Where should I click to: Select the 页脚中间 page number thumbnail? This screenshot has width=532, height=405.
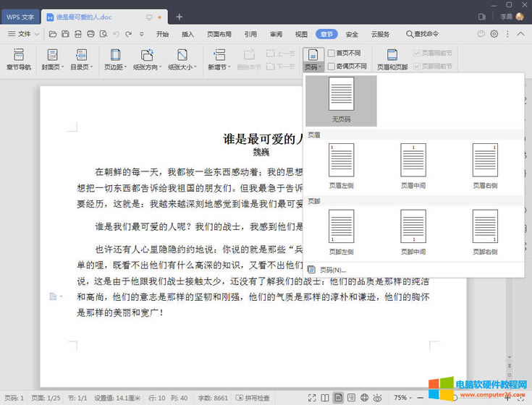(413, 231)
